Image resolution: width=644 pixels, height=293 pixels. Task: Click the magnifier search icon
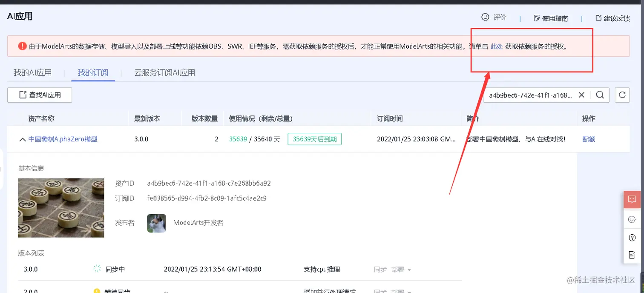pos(600,95)
